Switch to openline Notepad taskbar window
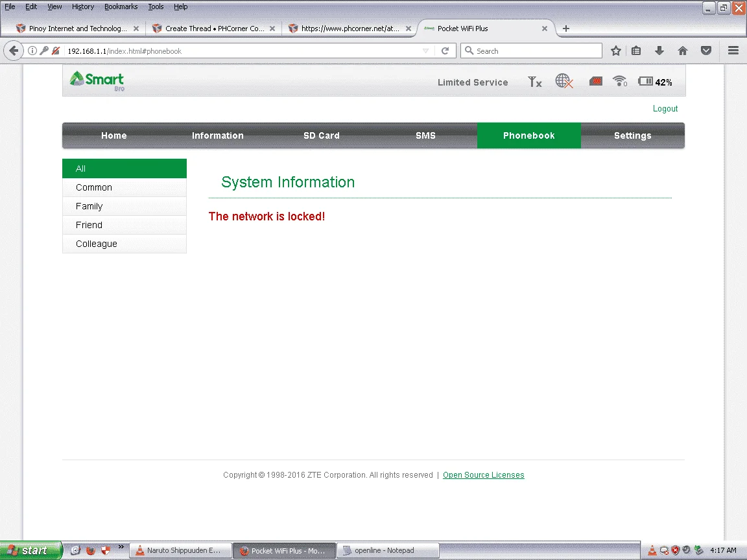The image size is (747, 560). pos(387,550)
